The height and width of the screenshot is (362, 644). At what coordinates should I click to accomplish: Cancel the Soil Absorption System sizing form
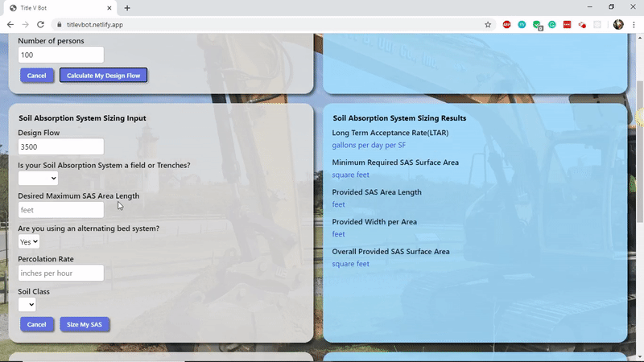[x=36, y=324]
